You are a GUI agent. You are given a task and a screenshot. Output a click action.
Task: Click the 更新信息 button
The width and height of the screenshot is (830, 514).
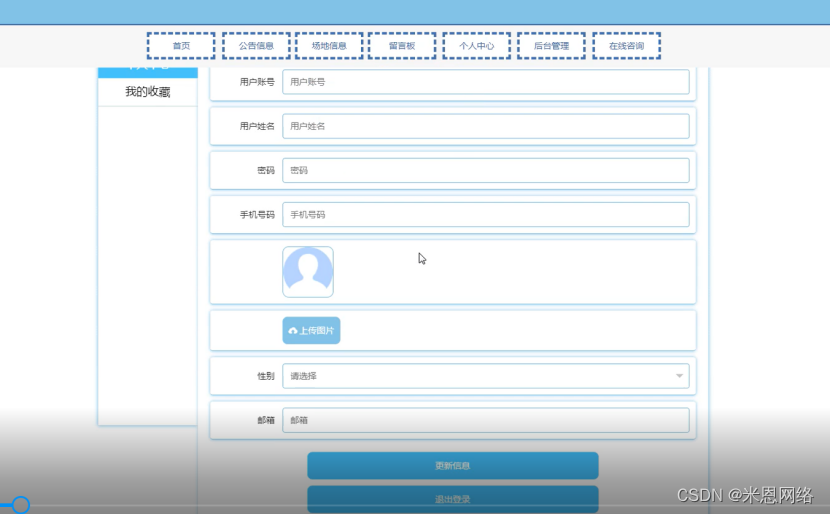click(x=453, y=466)
